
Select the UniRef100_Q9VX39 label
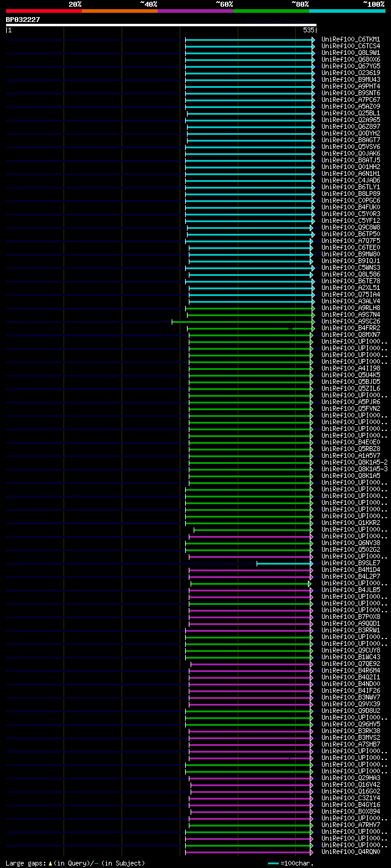coord(351,704)
